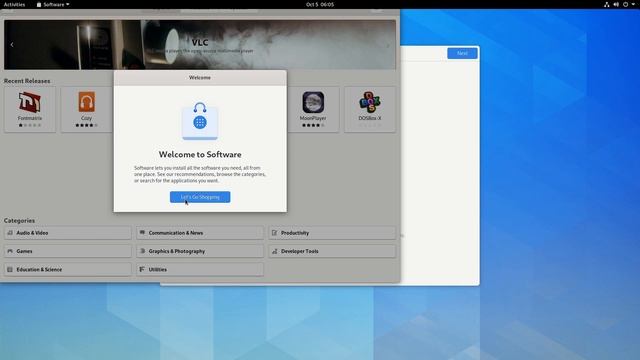The width and height of the screenshot is (640, 360).
Task: Click the Developer Tools icon
Action: [x=274, y=251]
